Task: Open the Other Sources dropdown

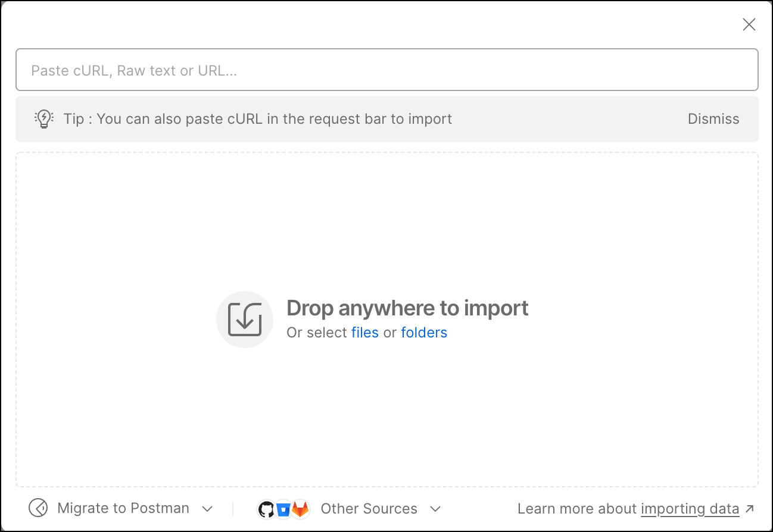Action: click(350, 509)
